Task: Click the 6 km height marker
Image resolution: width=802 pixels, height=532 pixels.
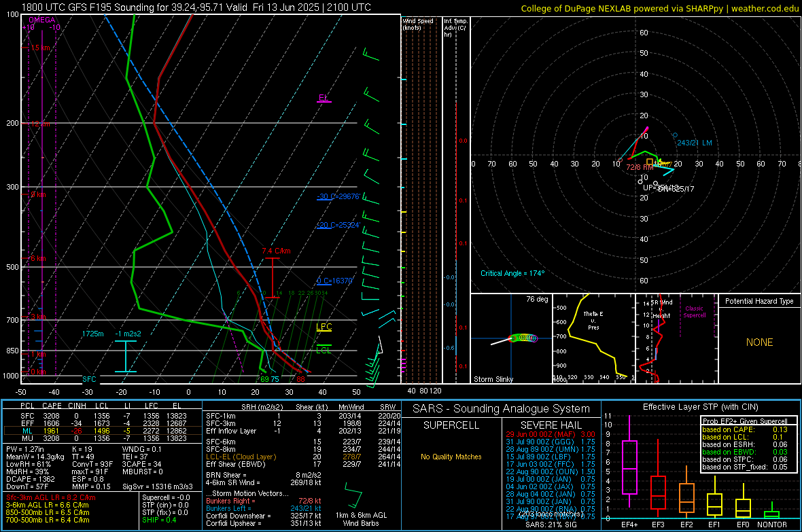Action: point(38,258)
